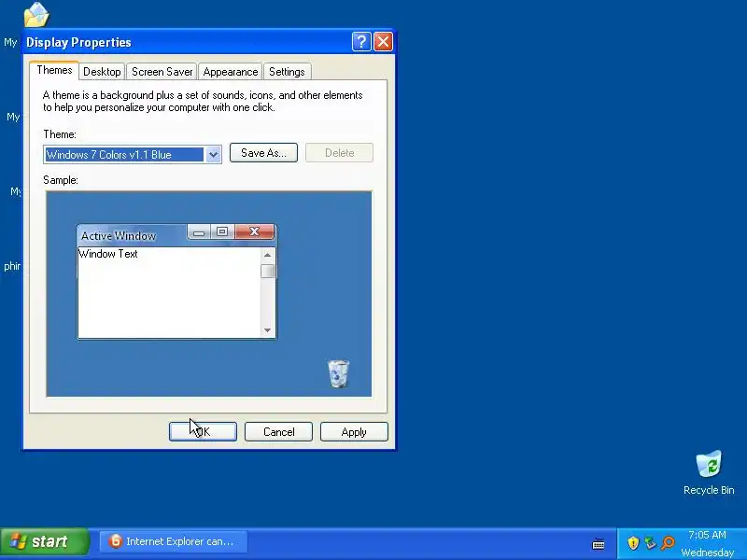This screenshot has width=747, height=560.
Task: Click the Save As... button
Action: coord(263,153)
